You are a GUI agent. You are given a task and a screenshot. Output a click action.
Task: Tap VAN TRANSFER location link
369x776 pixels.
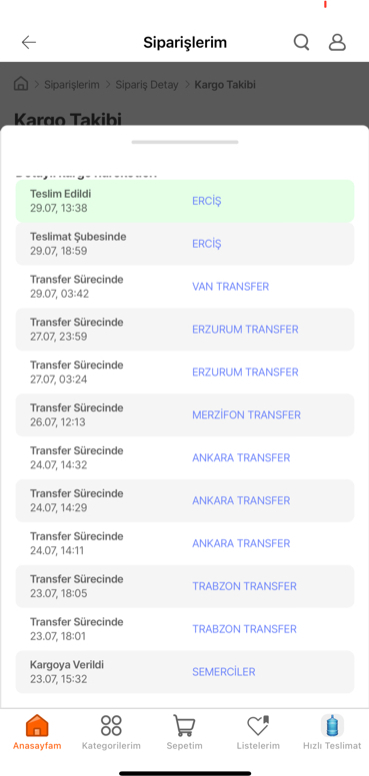(231, 287)
